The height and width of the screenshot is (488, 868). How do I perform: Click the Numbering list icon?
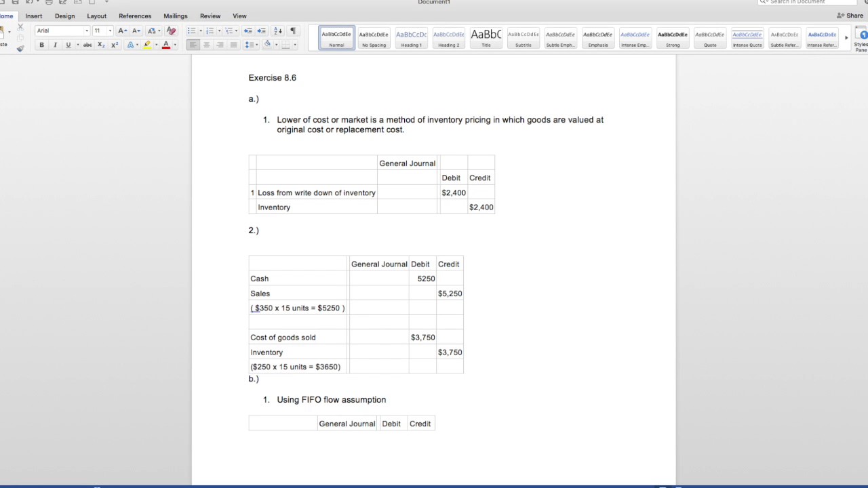coord(210,30)
